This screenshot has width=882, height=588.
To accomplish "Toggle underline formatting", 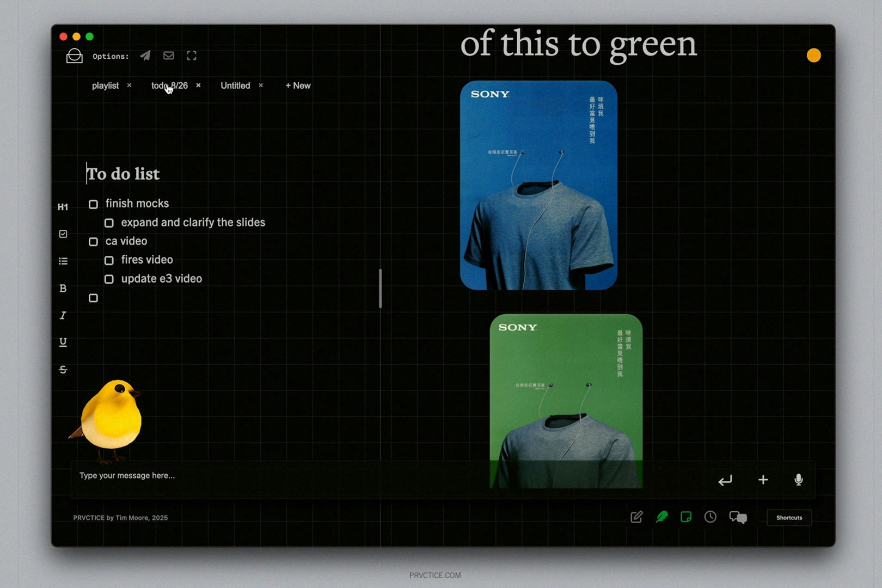I will (63, 342).
